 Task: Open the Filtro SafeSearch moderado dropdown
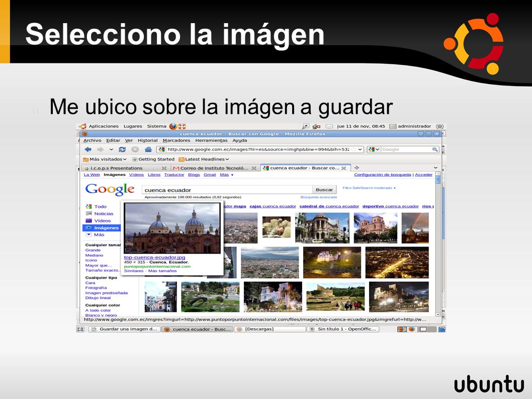(369, 188)
